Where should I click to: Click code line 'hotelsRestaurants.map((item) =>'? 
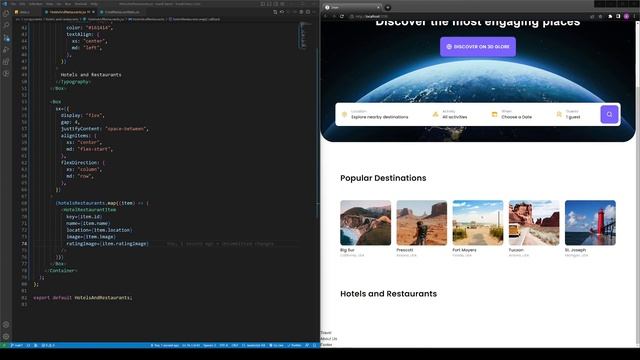pyautogui.click(x=102, y=203)
